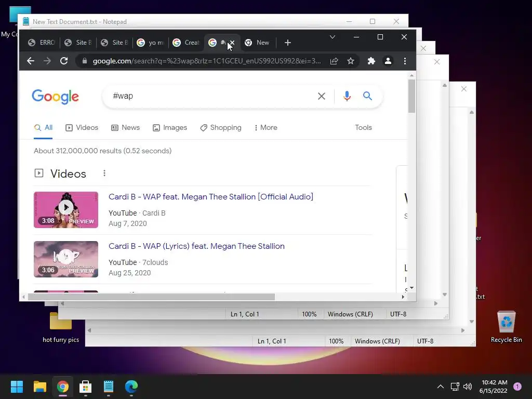Close the active #wap tab
The width and height of the screenshot is (532, 399).
pos(232,43)
